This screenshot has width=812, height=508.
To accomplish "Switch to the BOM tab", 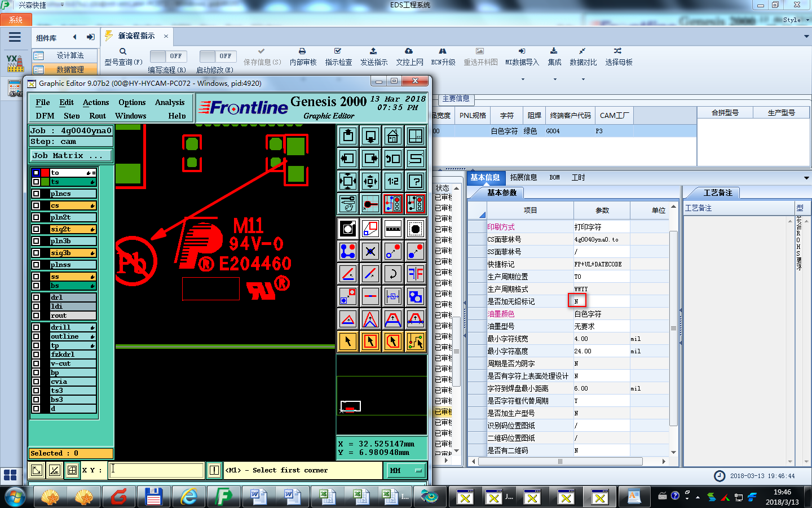I will 555,177.
